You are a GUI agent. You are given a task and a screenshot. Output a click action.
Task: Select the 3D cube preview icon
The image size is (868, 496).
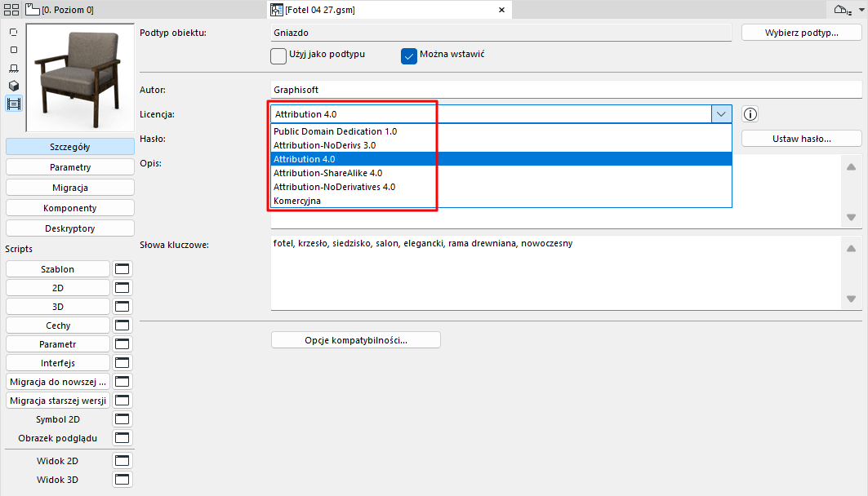(14, 86)
